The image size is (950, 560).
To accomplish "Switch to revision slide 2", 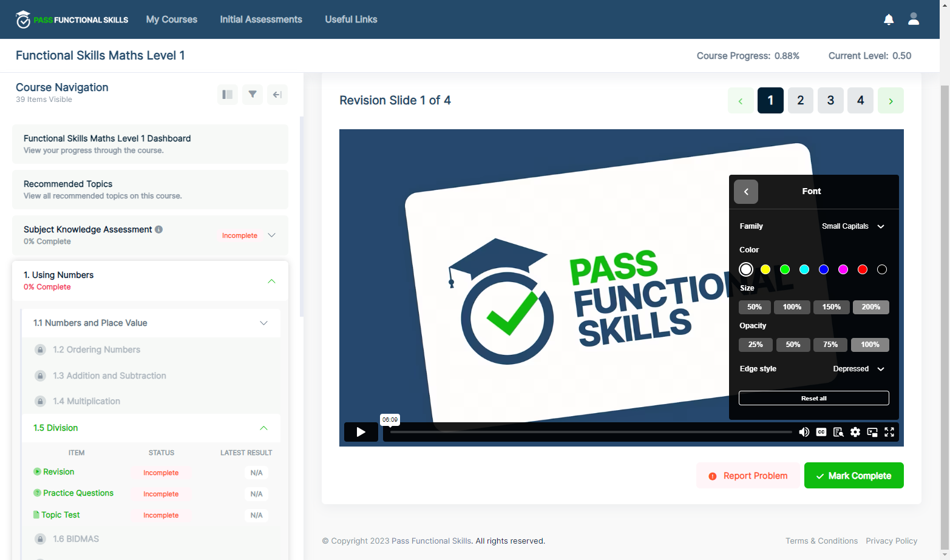I will click(801, 101).
